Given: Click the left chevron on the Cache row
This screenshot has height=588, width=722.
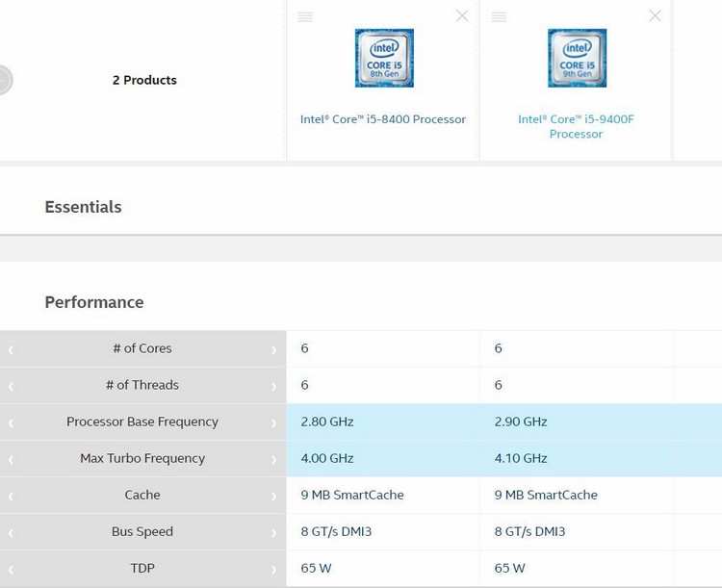Looking at the screenshot, I should point(11,497).
